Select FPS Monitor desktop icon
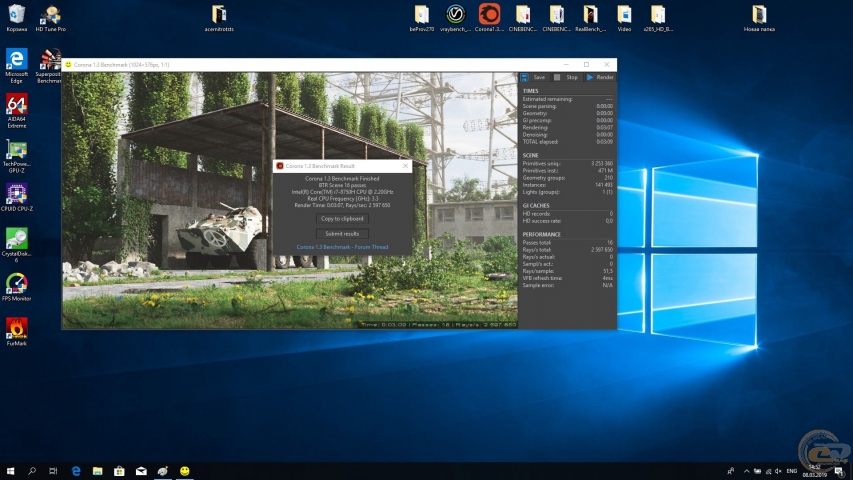 [16, 287]
